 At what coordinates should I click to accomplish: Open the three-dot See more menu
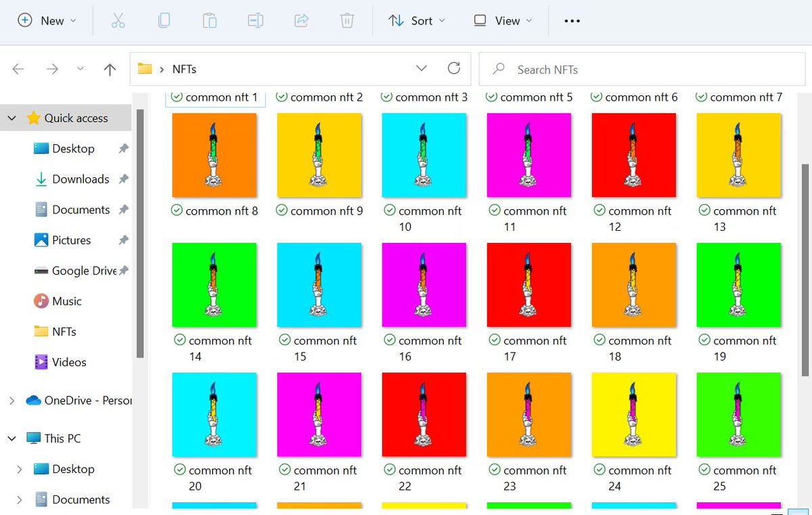(572, 21)
